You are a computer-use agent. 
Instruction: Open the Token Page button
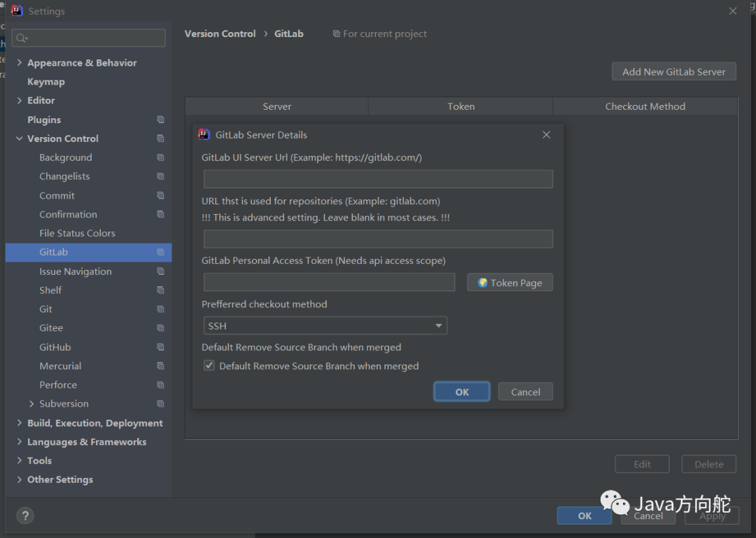click(510, 283)
